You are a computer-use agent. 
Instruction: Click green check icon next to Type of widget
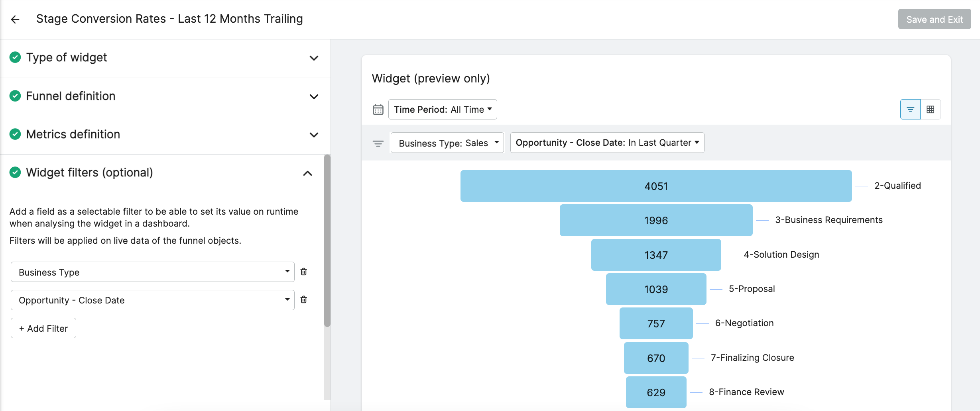[x=15, y=57]
